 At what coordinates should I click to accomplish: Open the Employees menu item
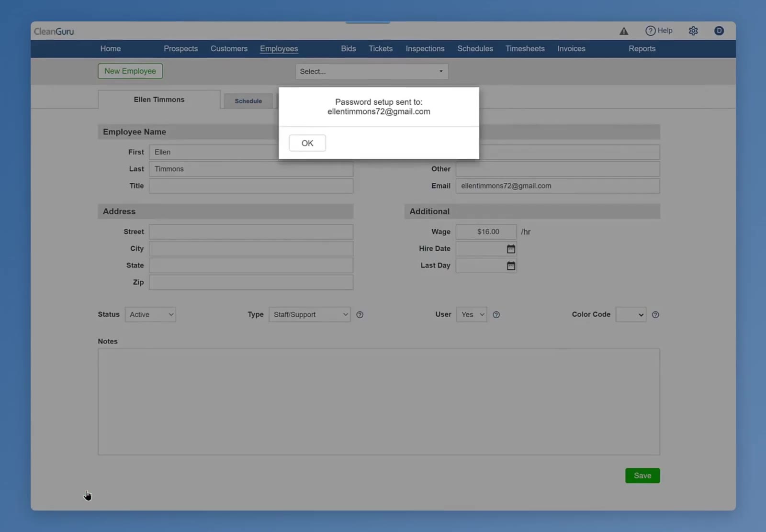click(x=279, y=49)
